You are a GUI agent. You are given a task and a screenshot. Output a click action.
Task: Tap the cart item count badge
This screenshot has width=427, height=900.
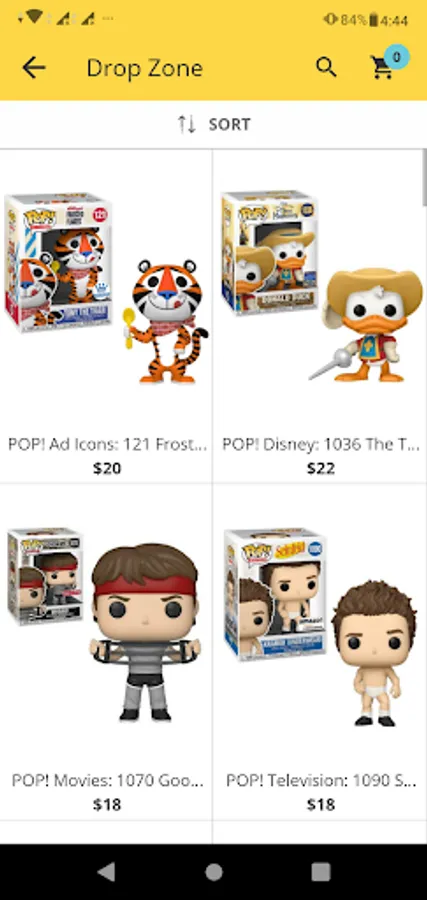tap(397, 56)
